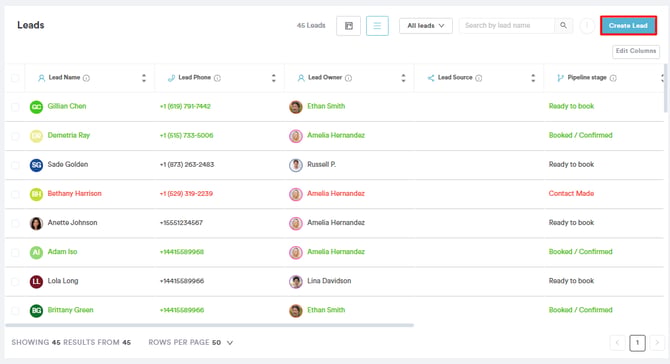Screen dimensions: 670x364
Task: Open the Lola Long lead
Action: [63, 281]
